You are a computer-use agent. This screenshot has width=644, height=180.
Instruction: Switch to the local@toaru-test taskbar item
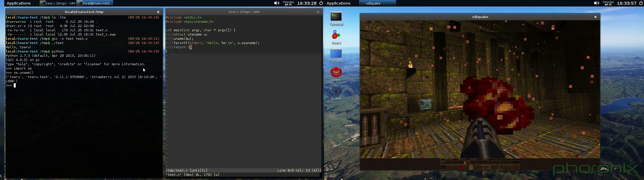click(x=95, y=3)
